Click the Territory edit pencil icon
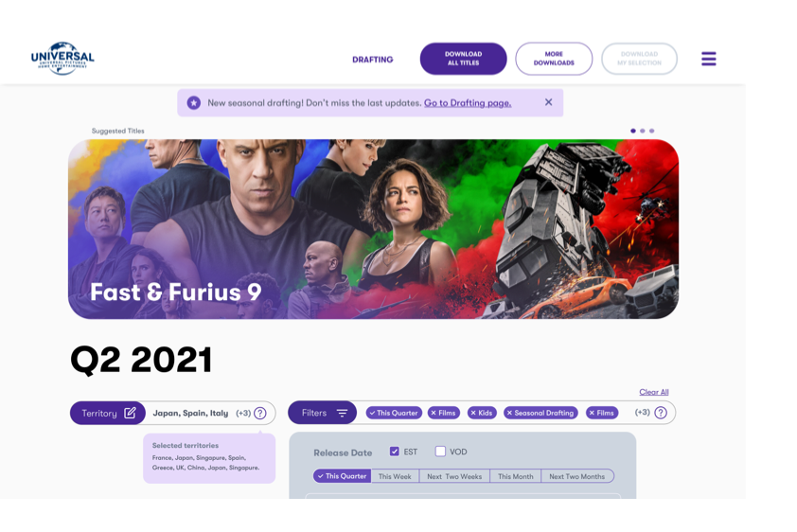This screenshot has height=532, width=797. click(x=130, y=413)
